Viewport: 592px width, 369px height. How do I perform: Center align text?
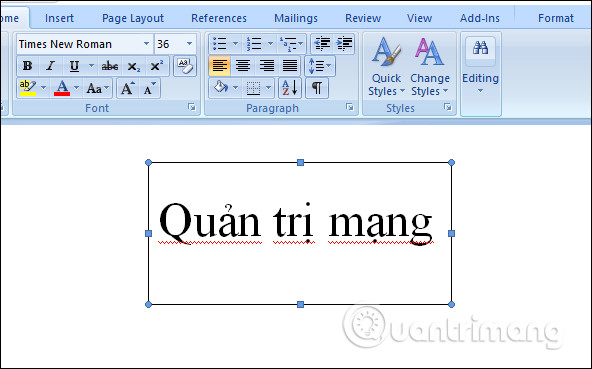coord(243,66)
